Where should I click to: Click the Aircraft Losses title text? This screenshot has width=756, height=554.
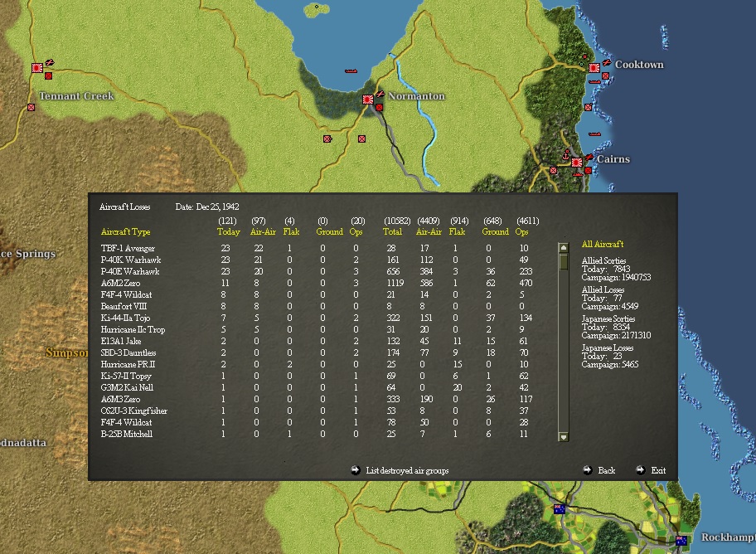(125, 207)
